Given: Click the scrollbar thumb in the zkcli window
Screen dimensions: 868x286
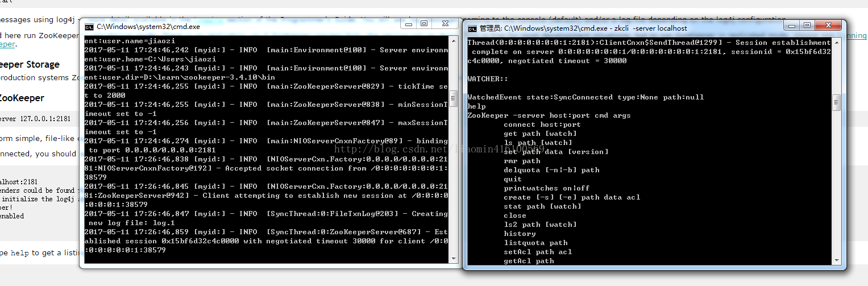Looking at the screenshot, I should tap(836, 103).
